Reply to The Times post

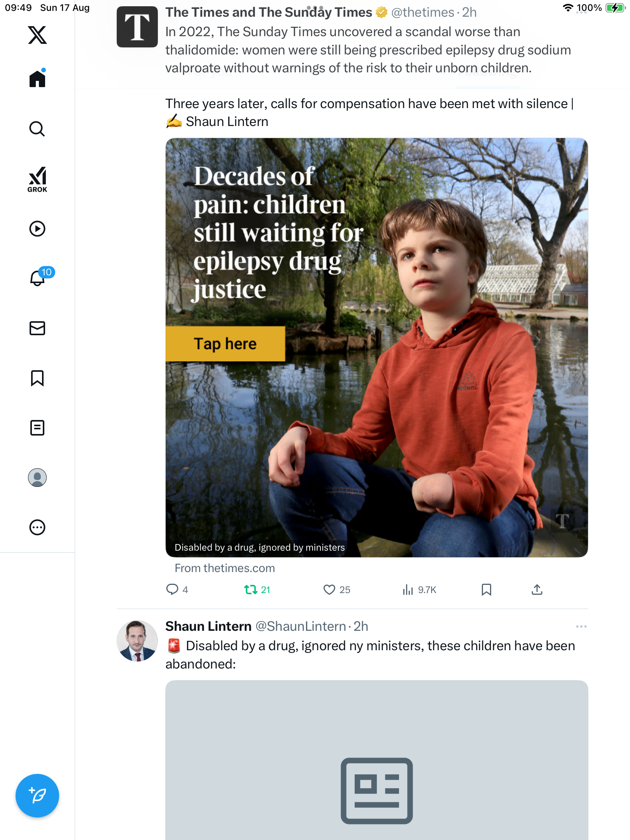172,590
